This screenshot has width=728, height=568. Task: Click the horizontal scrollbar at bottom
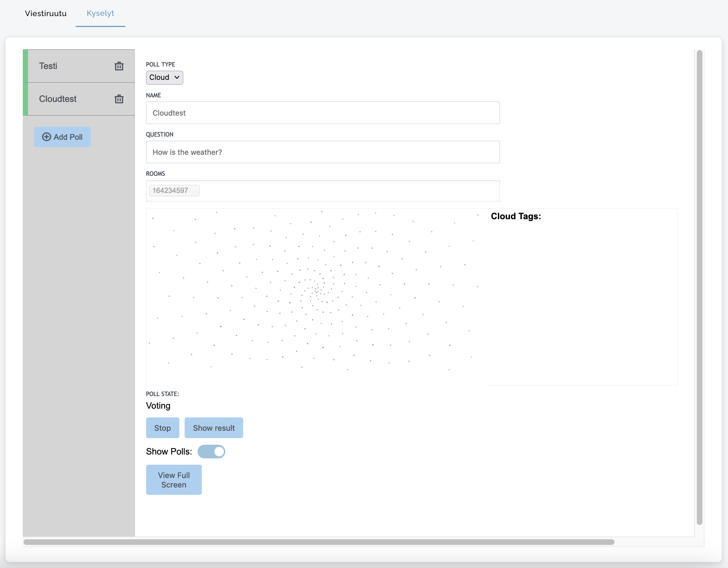(319, 542)
